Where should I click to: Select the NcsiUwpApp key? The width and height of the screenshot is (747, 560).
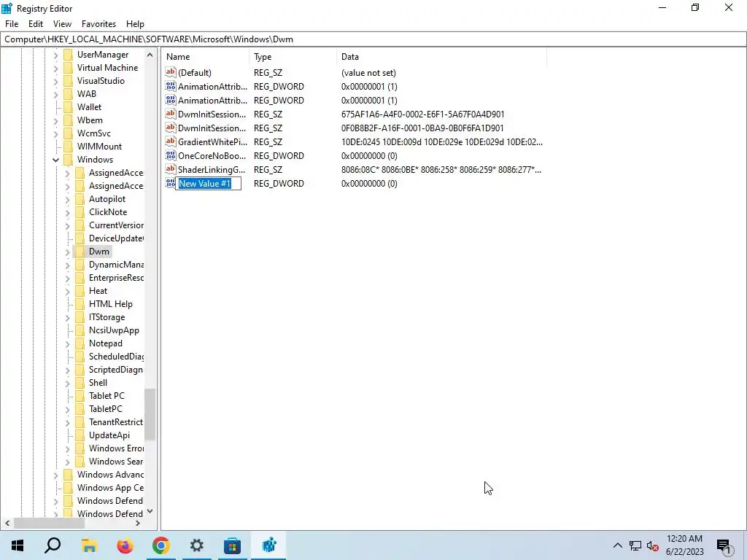tap(114, 330)
